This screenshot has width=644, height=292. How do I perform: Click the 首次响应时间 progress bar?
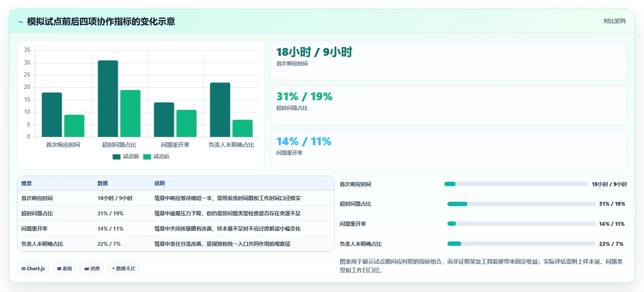(516, 184)
